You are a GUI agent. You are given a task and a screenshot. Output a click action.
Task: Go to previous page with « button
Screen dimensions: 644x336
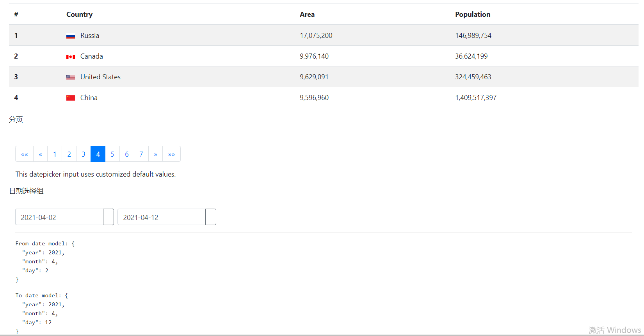pos(41,154)
